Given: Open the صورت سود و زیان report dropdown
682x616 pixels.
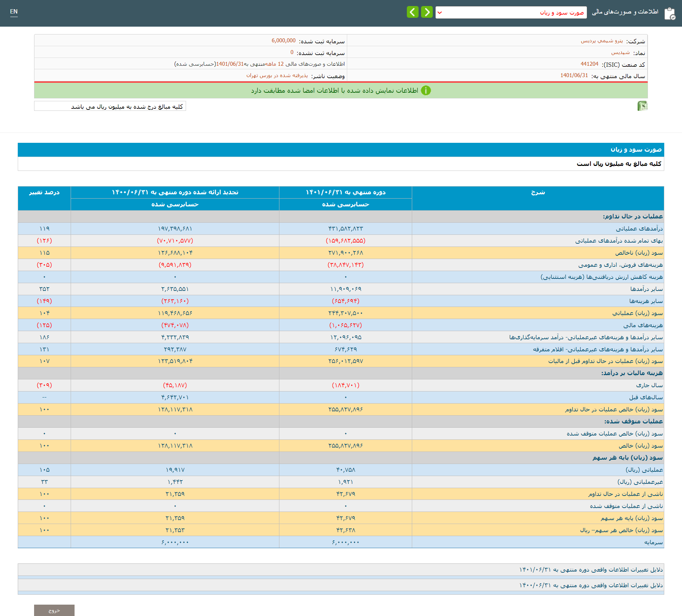Looking at the screenshot, I should [511, 12].
